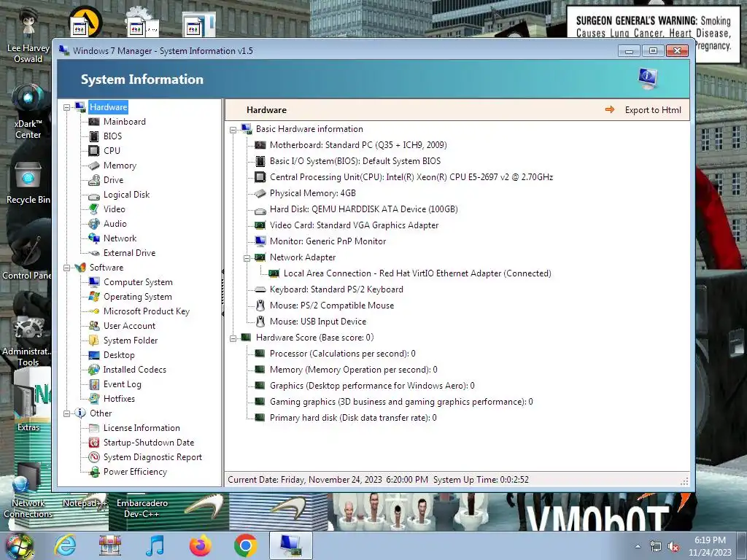747x560 pixels.
Task: Click the taskbar clock showing 6:19 PM
Action: 710,546
